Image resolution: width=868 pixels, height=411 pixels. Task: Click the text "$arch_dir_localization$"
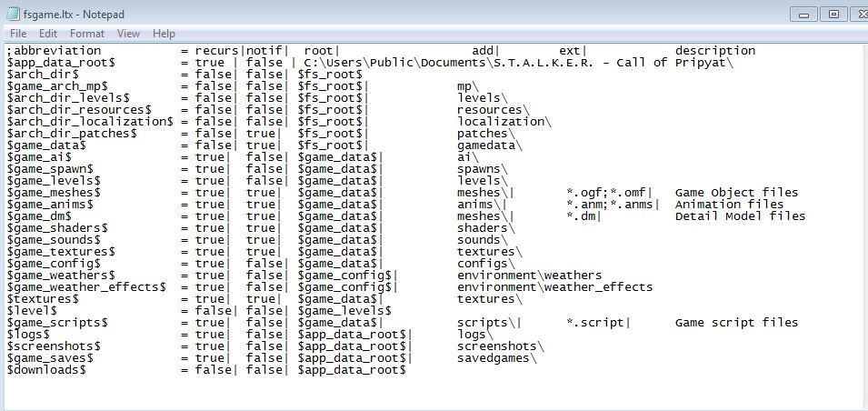pos(90,121)
